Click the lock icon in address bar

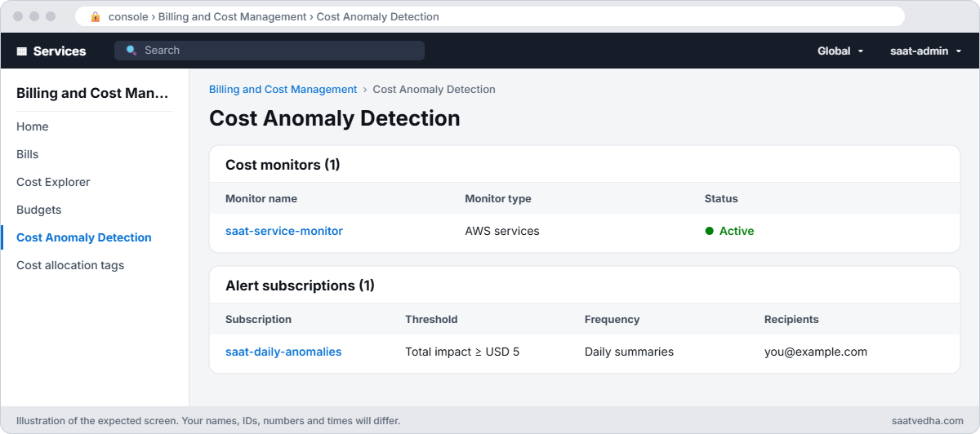click(x=96, y=16)
